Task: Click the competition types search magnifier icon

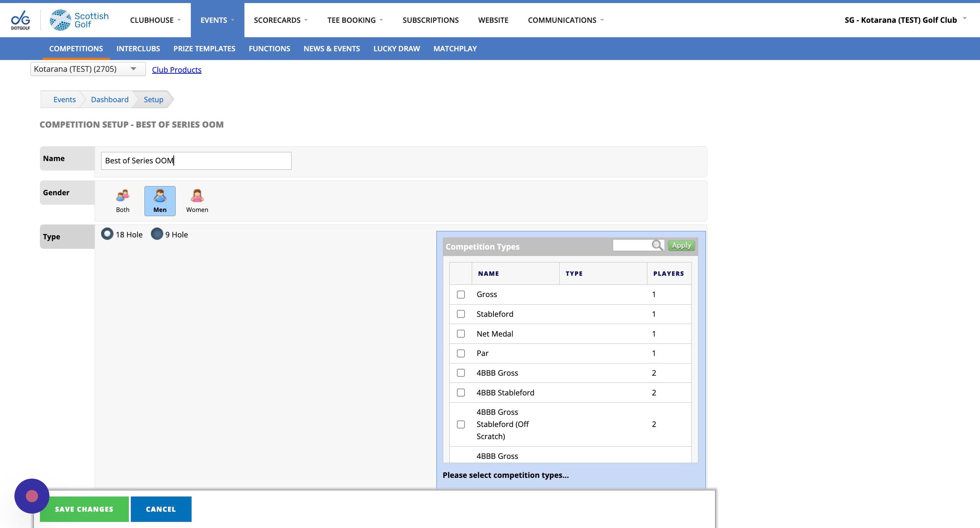Action: click(657, 245)
